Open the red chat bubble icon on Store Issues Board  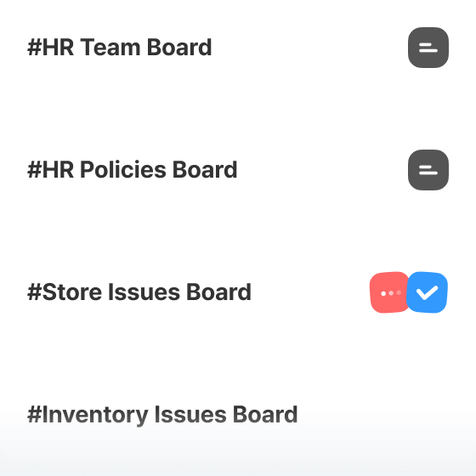tap(389, 292)
